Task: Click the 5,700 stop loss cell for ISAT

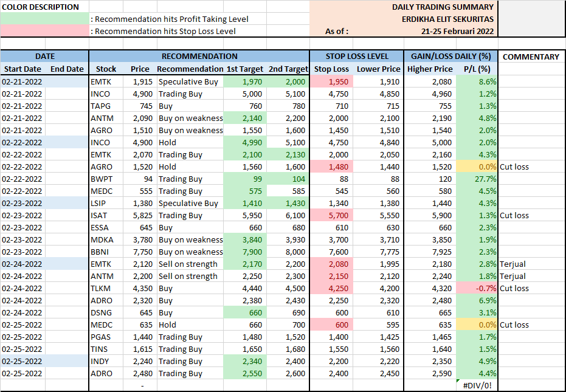Action: (333, 215)
